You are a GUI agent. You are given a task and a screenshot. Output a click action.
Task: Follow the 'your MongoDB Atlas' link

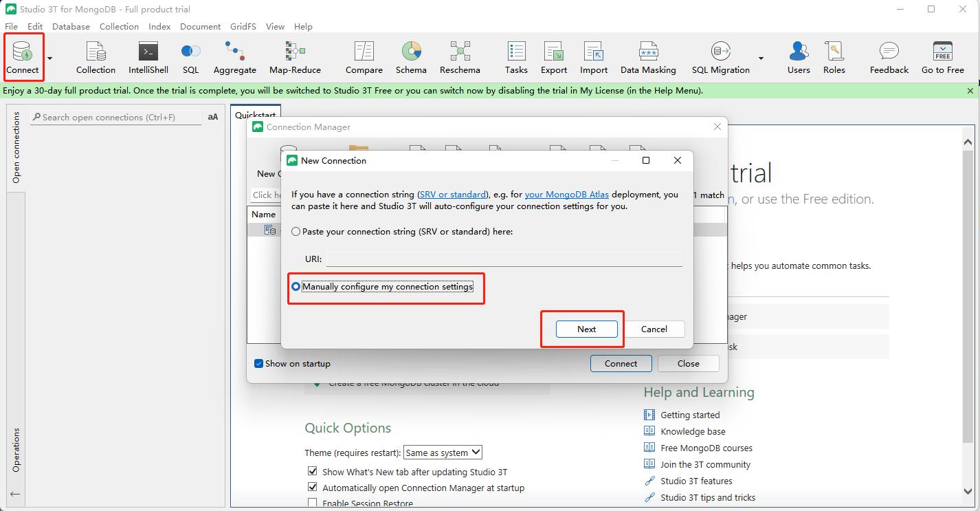pos(567,195)
